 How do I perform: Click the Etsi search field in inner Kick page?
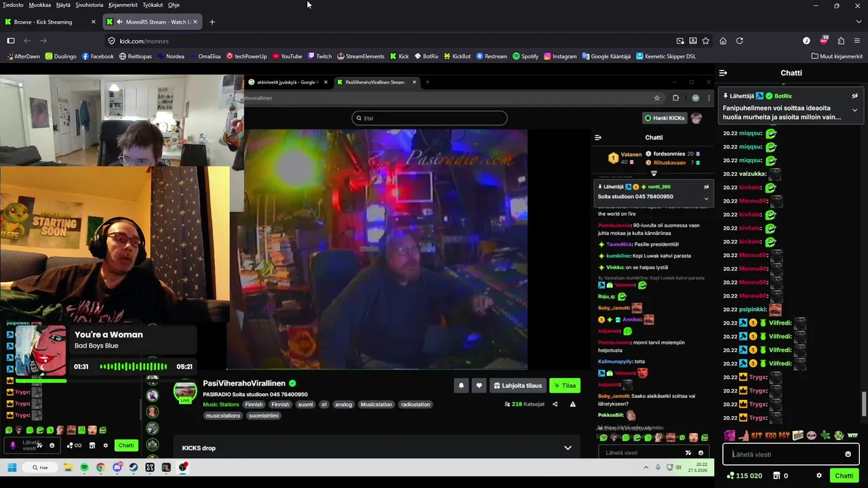pos(429,118)
